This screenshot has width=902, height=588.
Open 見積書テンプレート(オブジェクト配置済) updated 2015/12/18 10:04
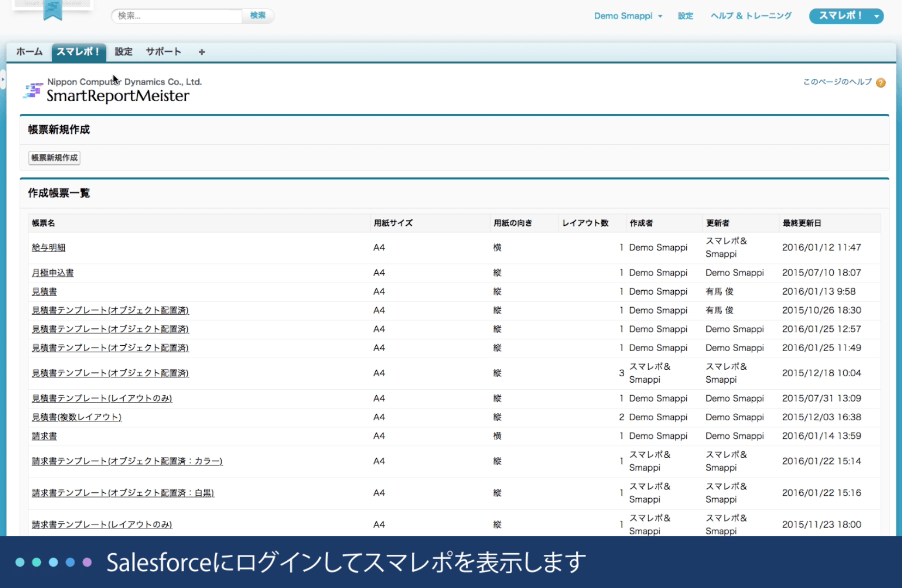(110, 373)
